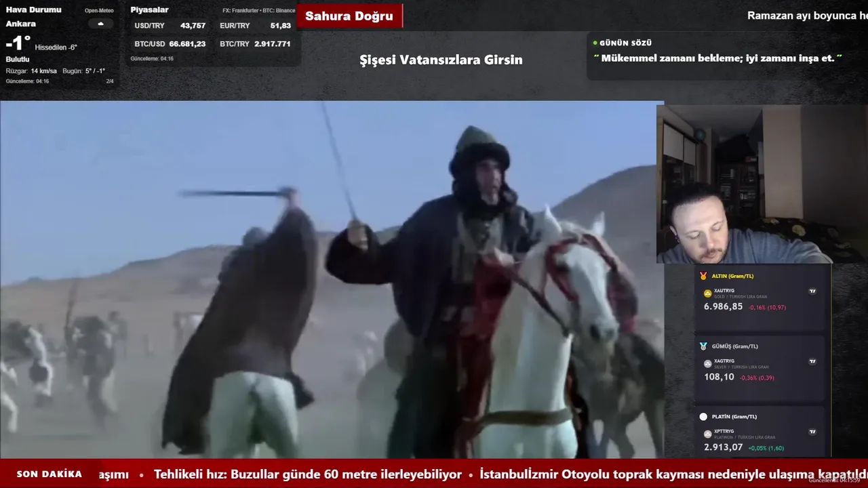This screenshot has height=488, width=868.
Task: Click the BTC/TRY value 2.917.771
Action: 273,44
